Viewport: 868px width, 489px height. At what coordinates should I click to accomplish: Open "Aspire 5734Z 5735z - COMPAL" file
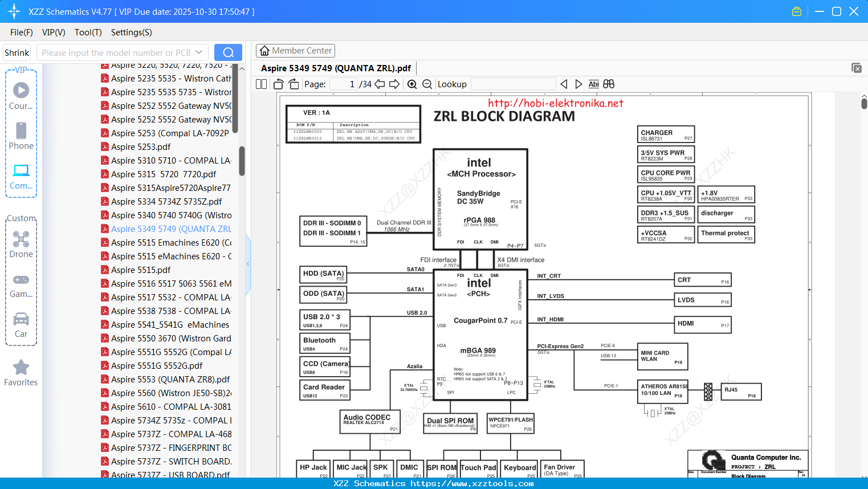(x=166, y=421)
